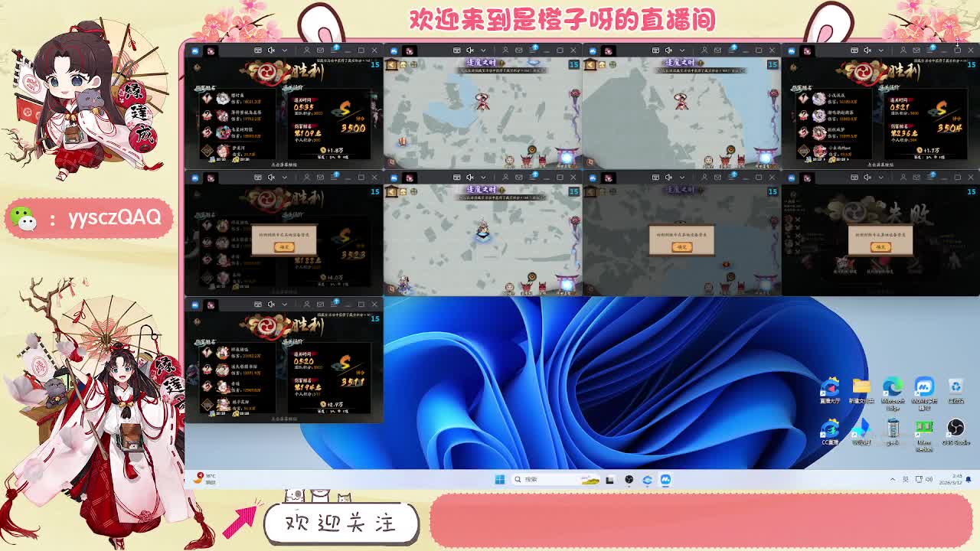Open 直播大厅 desktop shortcut

click(x=830, y=390)
